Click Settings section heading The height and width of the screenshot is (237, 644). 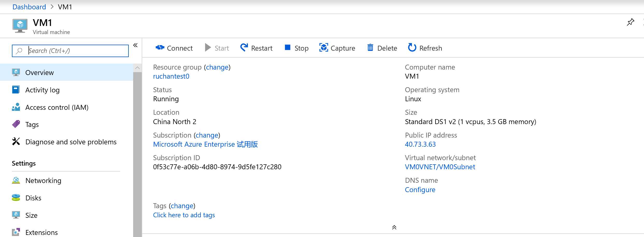24,163
